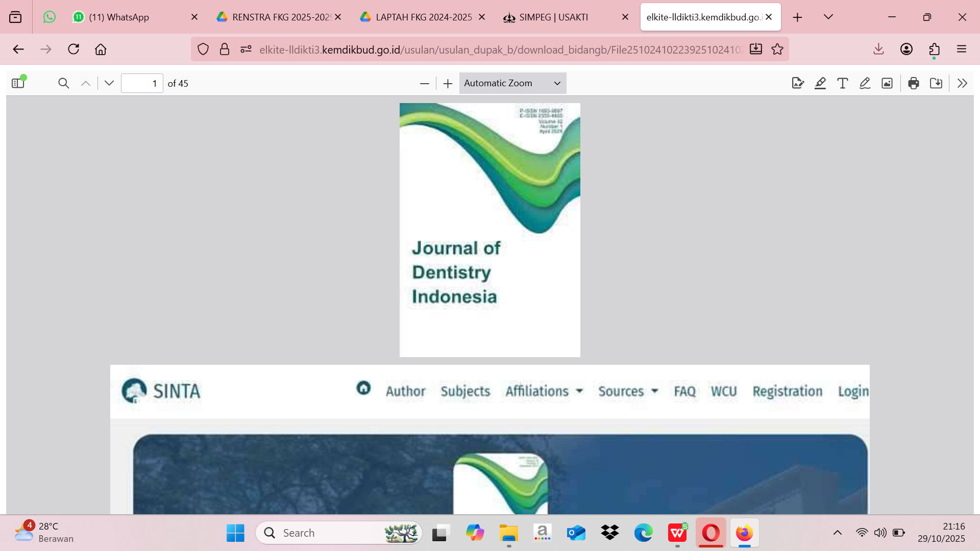Click the PDF zoom out button

click(x=424, y=83)
